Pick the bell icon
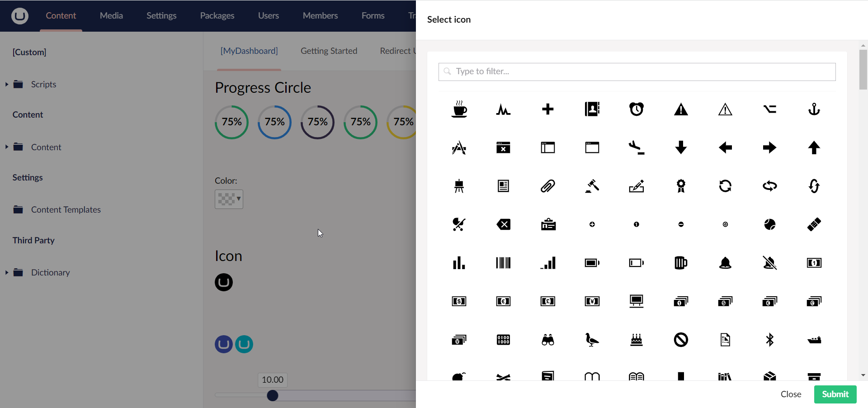The height and width of the screenshot is (408, 868). tap(725, 263)
